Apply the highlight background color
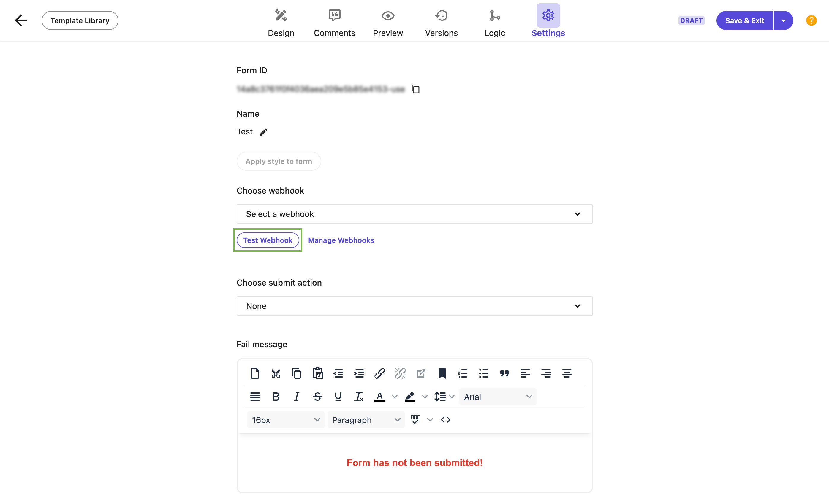 [410, 397]
